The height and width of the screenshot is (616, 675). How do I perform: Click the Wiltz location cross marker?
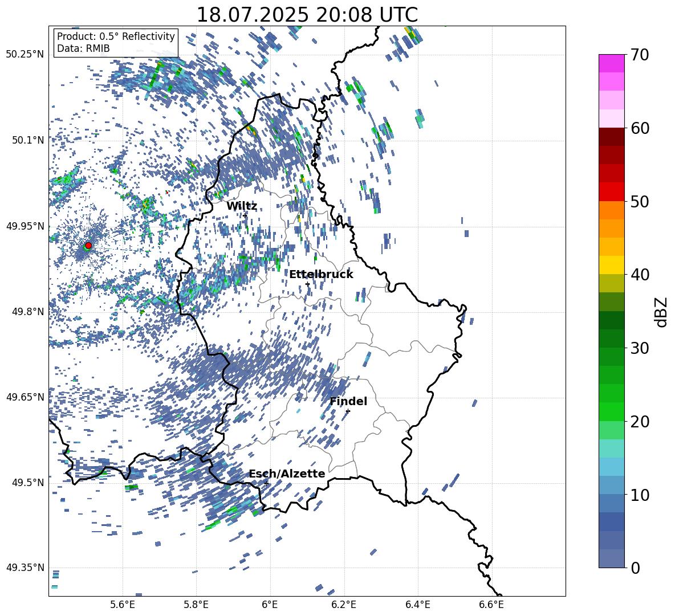(245, 215)
